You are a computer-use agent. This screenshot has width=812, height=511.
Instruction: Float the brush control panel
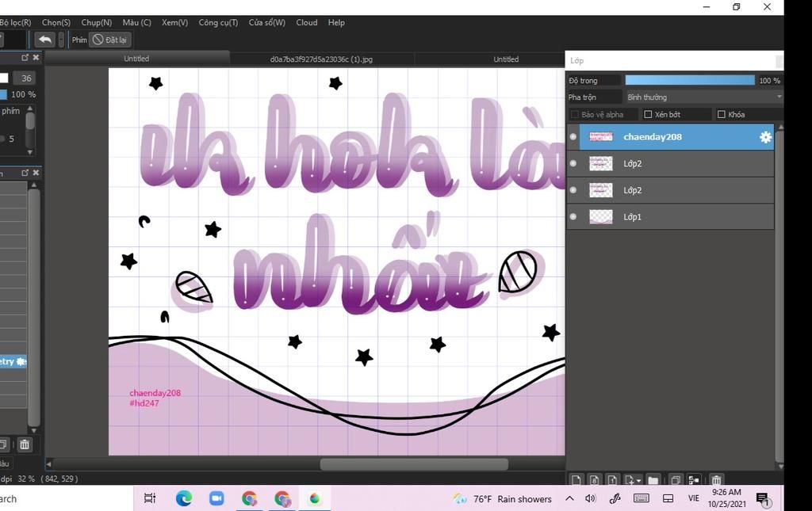pyautogui.click(x=25, y=57)
